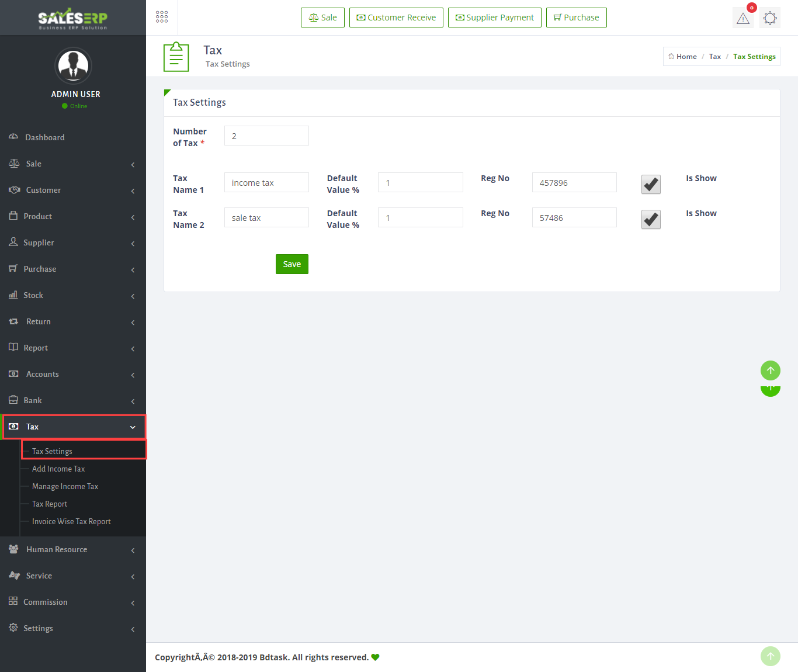Viewport: 798px width, 672px height.
Task: Open the alert notification triangle icon
Action: 743,18
